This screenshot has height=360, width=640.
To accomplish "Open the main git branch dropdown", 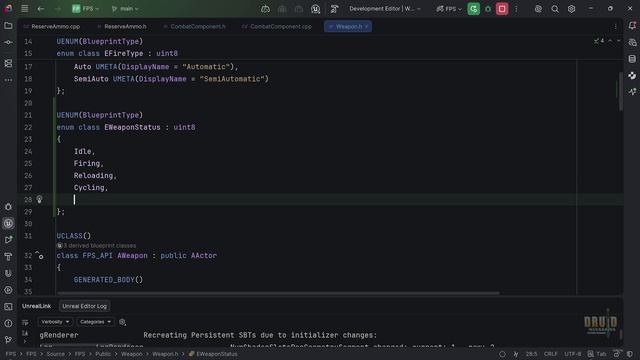I will [125, 9].
